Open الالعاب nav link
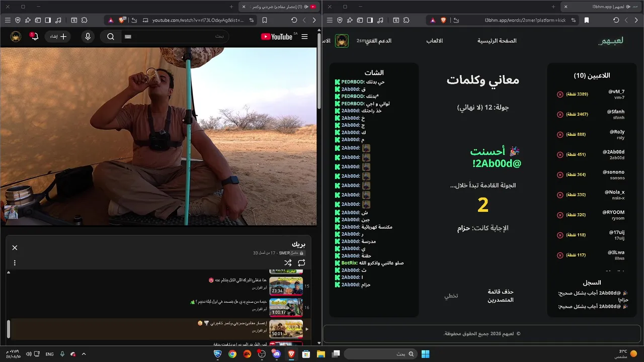 [x=435, y=41]
